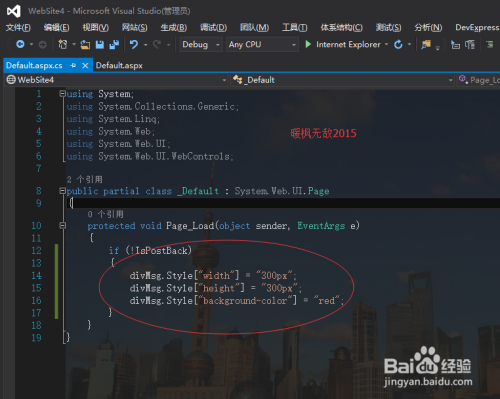The height and width of the screenshot is (399, 500).
Task: Open the 编辑(E) menu
Action: click(56, 28)
